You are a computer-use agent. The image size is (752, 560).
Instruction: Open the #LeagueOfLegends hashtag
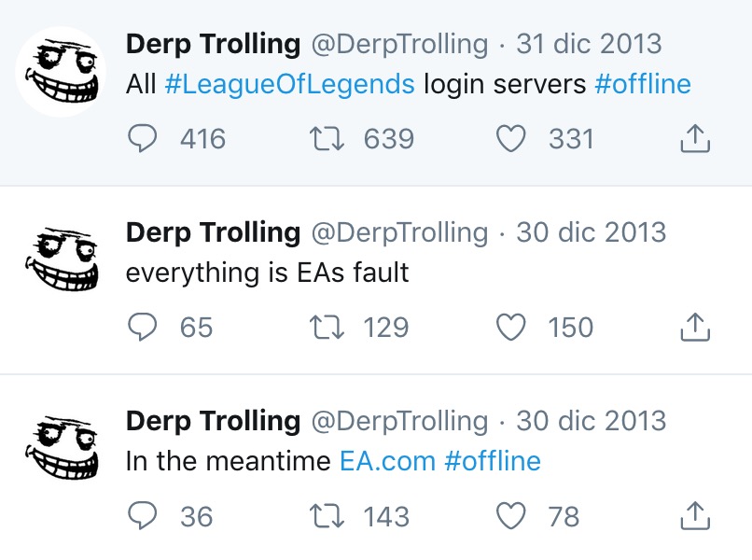tap(289, 84)
